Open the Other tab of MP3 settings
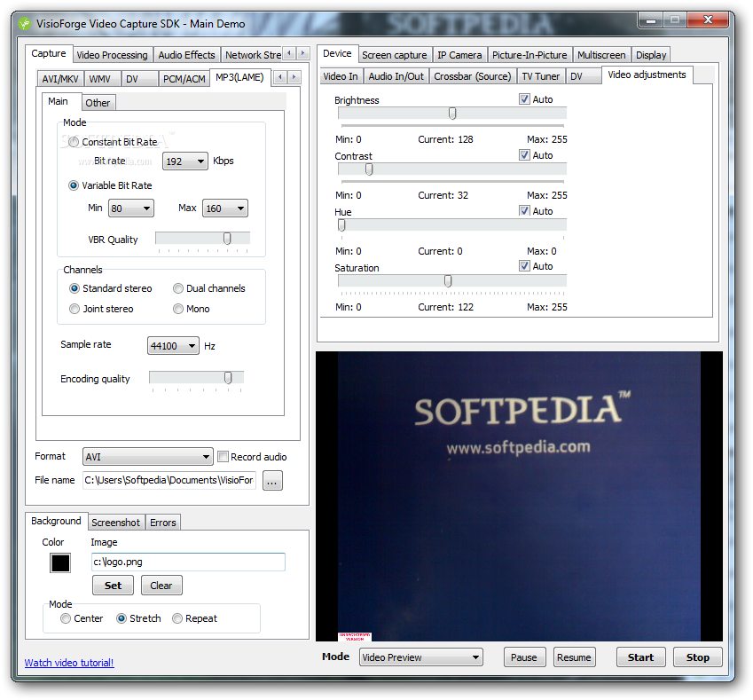 pos(98,103)
